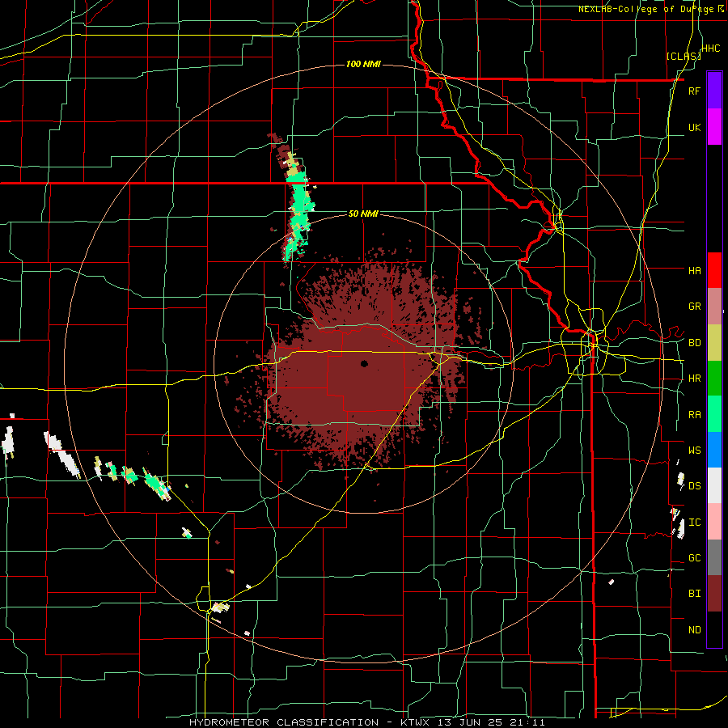728x728 pixels.
Task: Click the 50 NMI range ring label
Action: tap(363, 214)
